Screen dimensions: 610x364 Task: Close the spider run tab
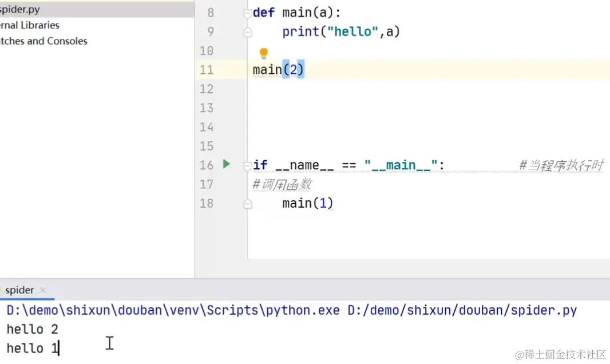click(x=43, y=290)
